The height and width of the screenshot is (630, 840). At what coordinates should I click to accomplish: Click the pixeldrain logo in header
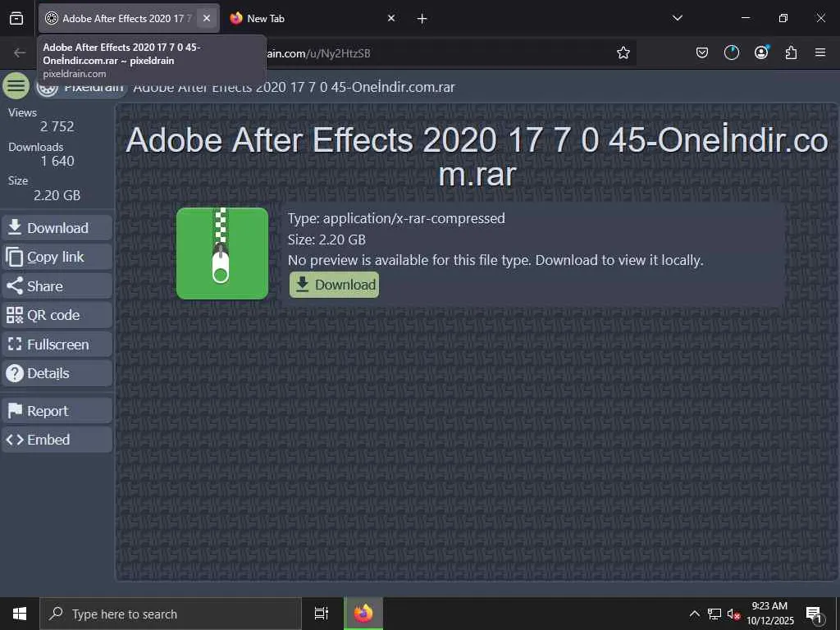[80, 87]
